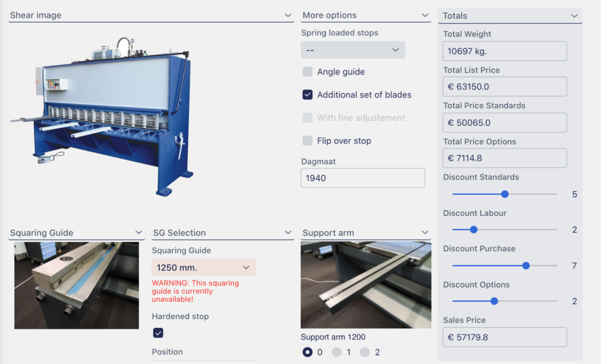Click the Sales Price field
This screenshot has height=364, width=601.
(x=505, y=337)
